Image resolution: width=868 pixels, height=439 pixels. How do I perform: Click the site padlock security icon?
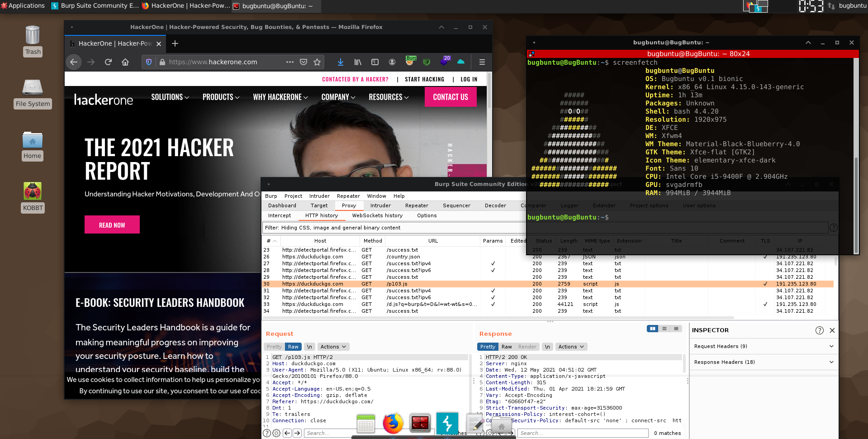coord(162,62)
